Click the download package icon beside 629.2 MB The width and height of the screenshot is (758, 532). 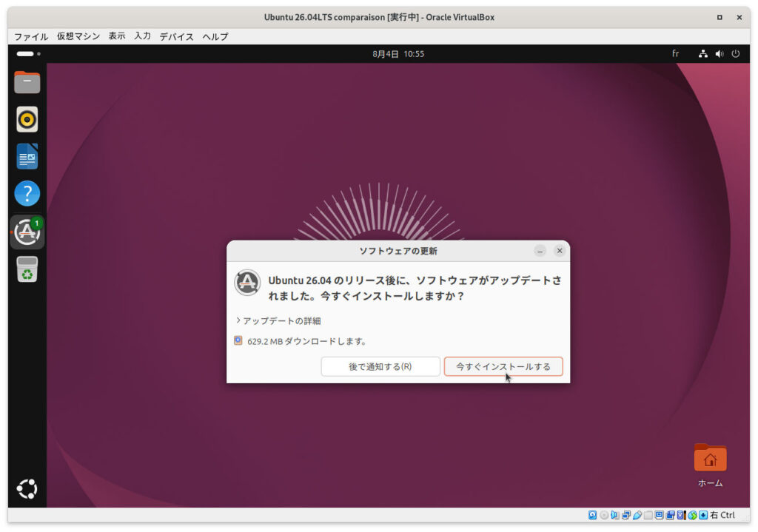pyautogui.click(x=238, y=340)
